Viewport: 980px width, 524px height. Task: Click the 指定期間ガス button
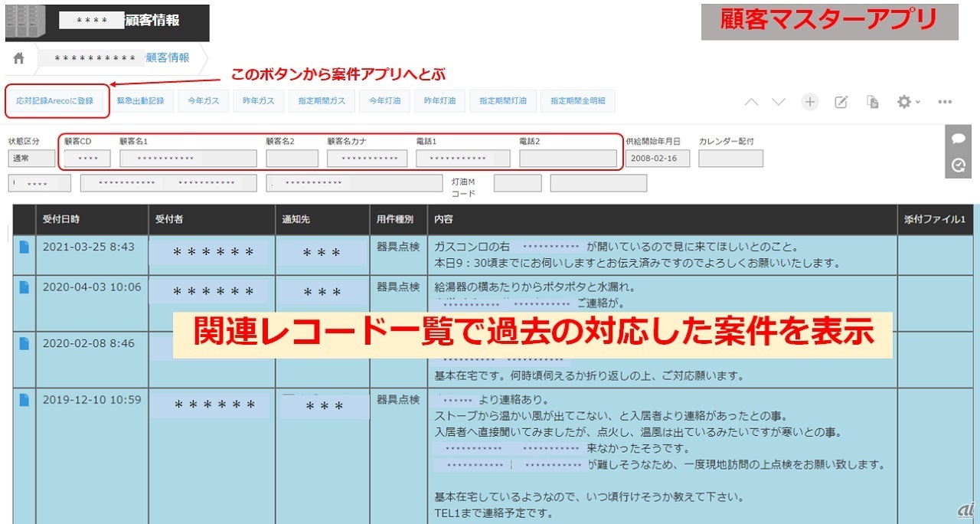pyautogui.click(x=322, y=101)
